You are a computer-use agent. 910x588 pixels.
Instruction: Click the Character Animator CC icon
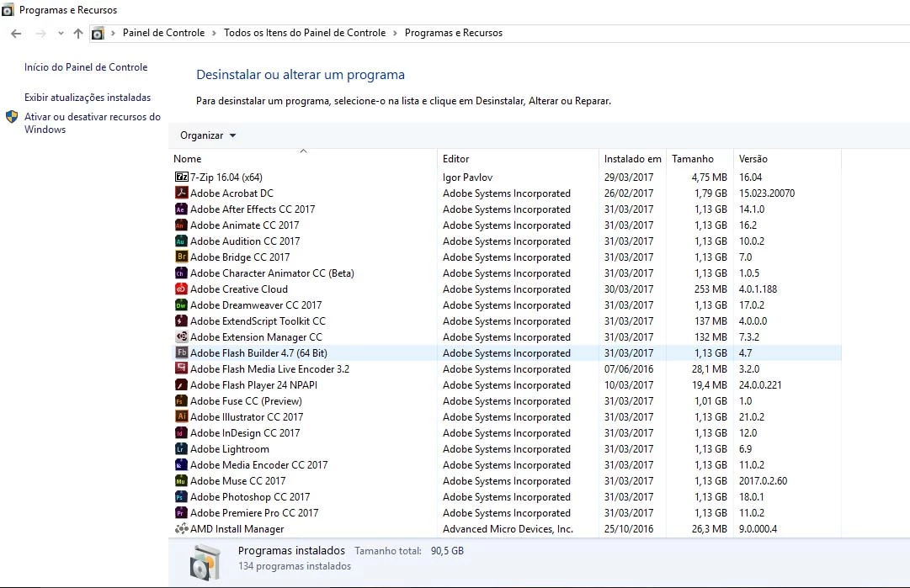[182, 273]
